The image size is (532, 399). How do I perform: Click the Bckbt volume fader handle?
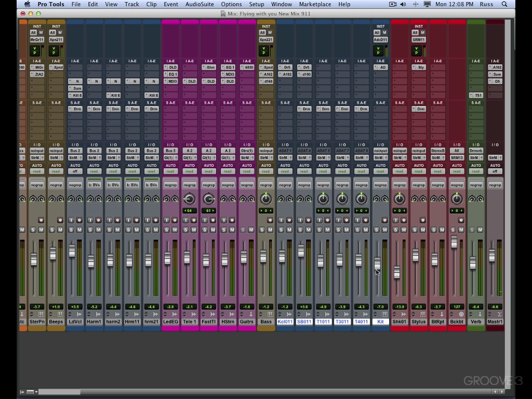[x=454, y=243]
